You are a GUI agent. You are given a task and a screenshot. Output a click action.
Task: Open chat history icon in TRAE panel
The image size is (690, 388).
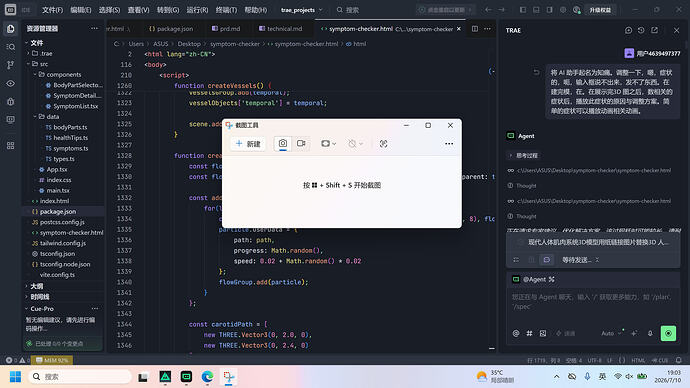coord(641,30)
